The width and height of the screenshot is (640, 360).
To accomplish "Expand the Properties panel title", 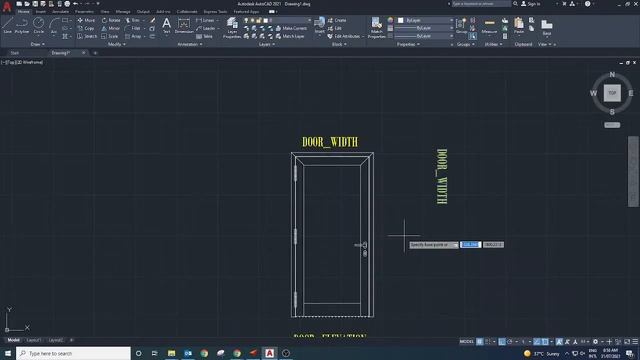I will click(x=408, y=44).
